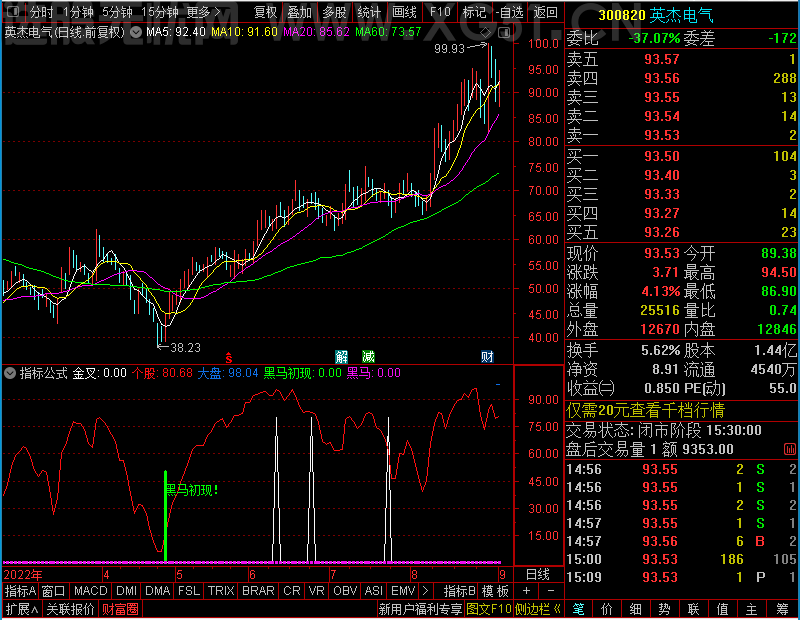Show more indicators with the > arrow
The width and height of the screenshot is (800, 620).
[426, 591]
